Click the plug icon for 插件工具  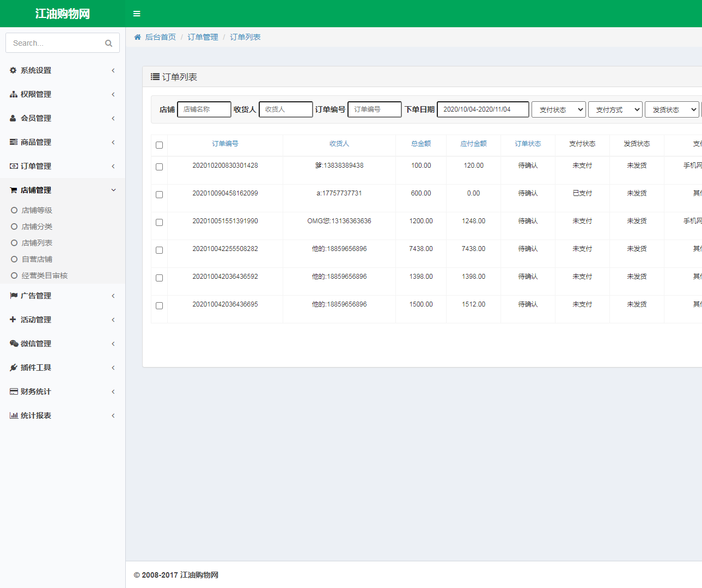click(x=14, y=367)
